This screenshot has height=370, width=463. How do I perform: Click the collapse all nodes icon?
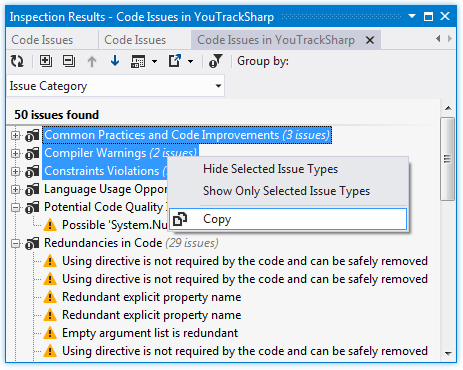tap(69, 61)
